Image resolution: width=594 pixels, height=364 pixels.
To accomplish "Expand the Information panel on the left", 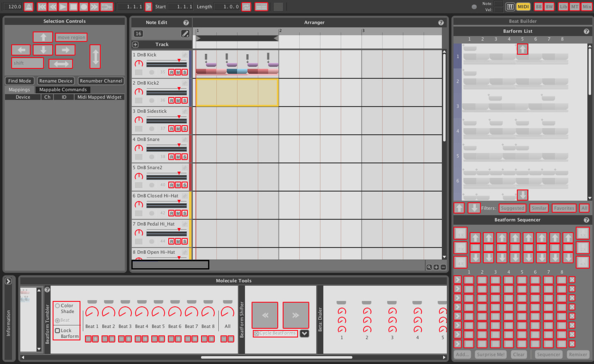I will 8,281.
